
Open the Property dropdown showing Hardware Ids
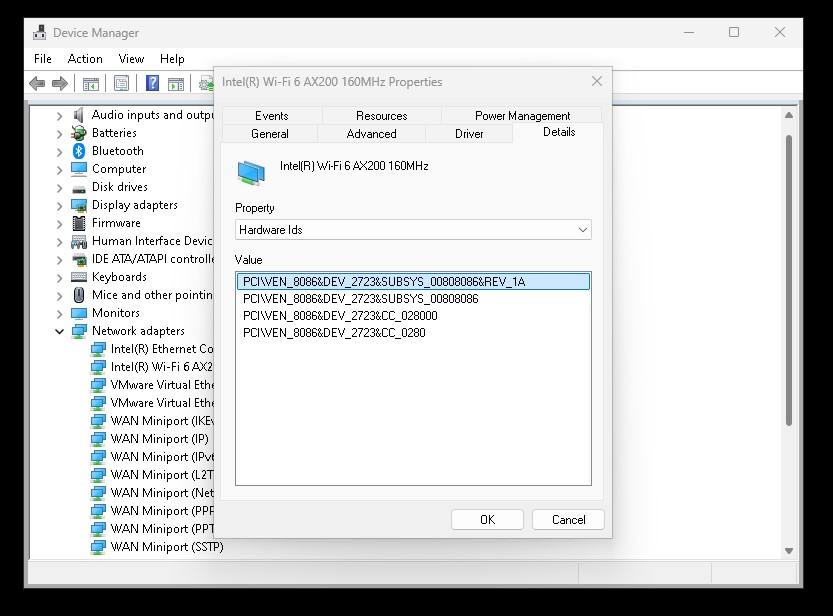click(x=413, y=230)
